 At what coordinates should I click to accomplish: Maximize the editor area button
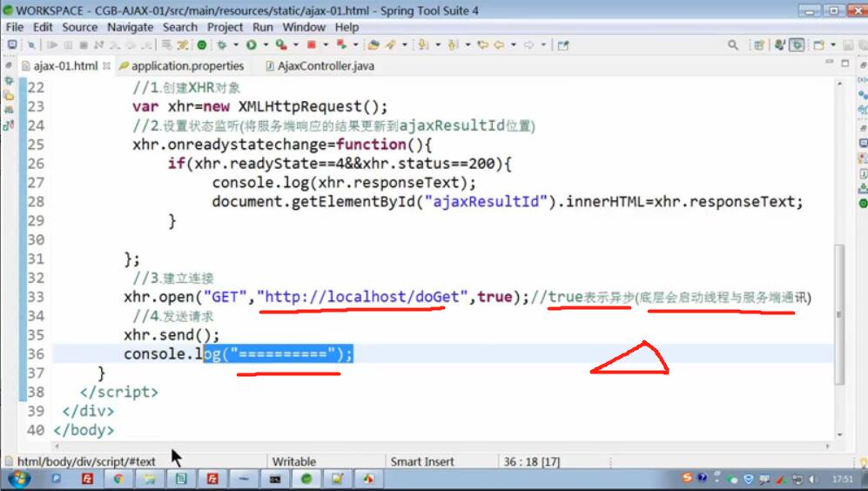click(x=845, y=63)
